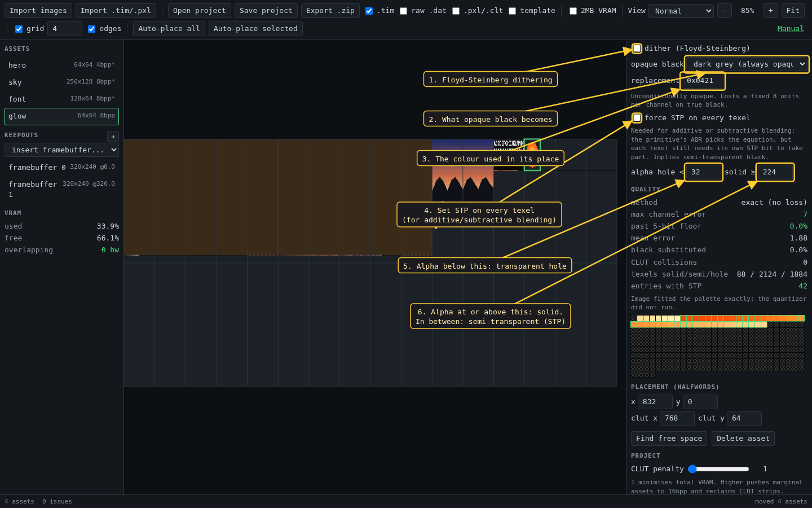Viewport: 812px width, 508px height.
Task: Click the placement y field
Action: [x=700, y=402]
